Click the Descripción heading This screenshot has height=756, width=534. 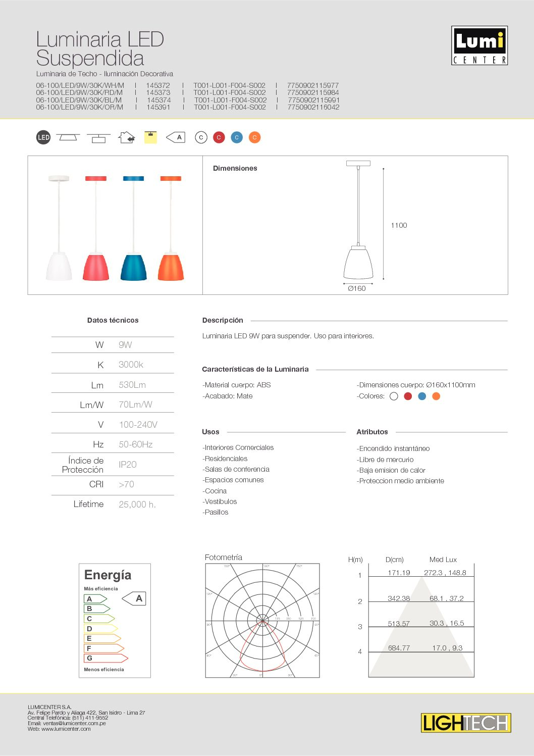point(223,320)
